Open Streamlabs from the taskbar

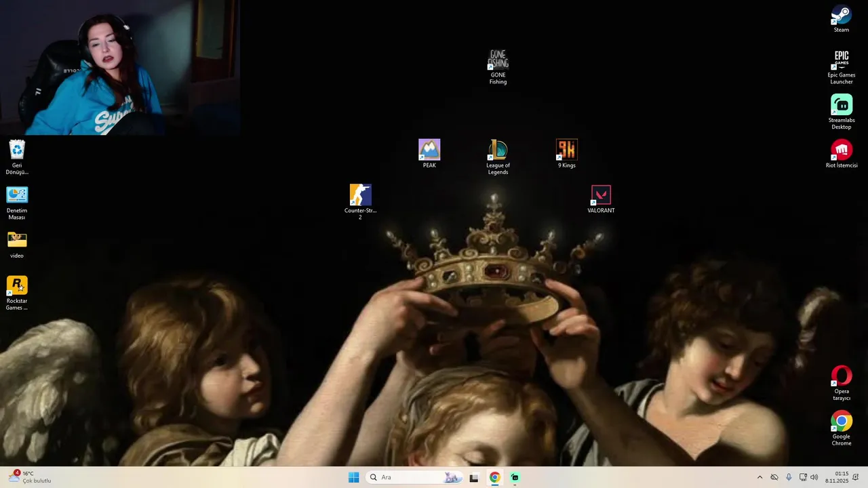[515, 477]
